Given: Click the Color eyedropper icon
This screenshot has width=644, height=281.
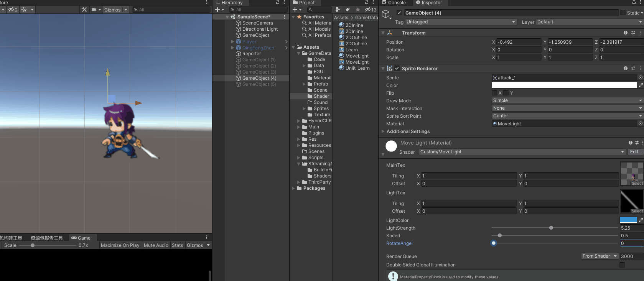Looking at the screenshot, I should (641, 85).
